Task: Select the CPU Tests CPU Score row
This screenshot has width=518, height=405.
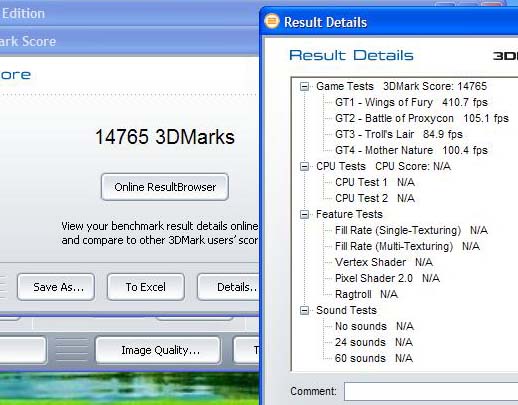Action: (383, 166)
